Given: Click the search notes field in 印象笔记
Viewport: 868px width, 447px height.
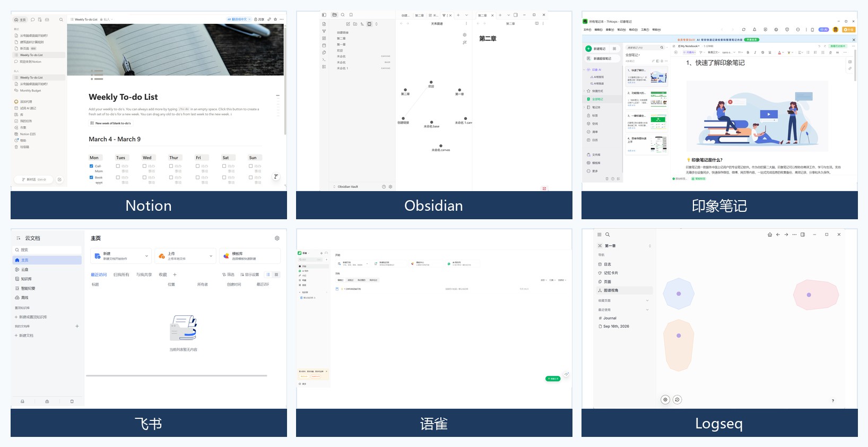Looking at the screenshot, I should (643, 47).
